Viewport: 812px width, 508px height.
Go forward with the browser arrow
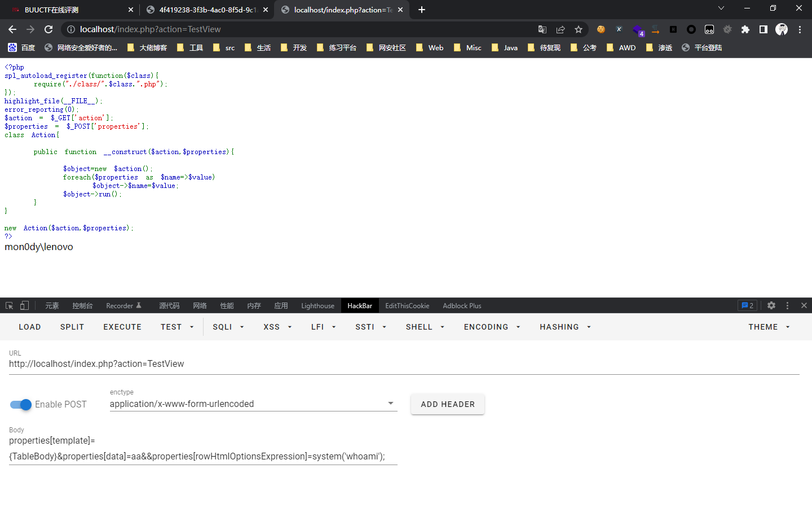(30, 29)
